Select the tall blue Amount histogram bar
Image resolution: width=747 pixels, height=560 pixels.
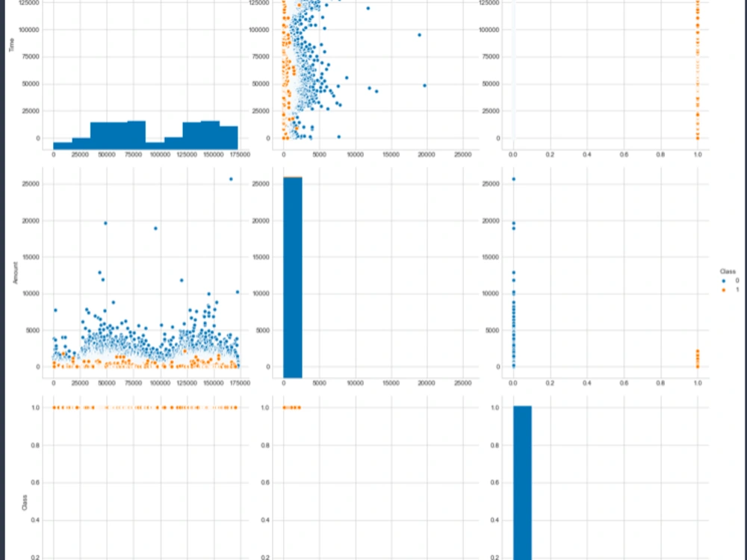tap(293, 278)
